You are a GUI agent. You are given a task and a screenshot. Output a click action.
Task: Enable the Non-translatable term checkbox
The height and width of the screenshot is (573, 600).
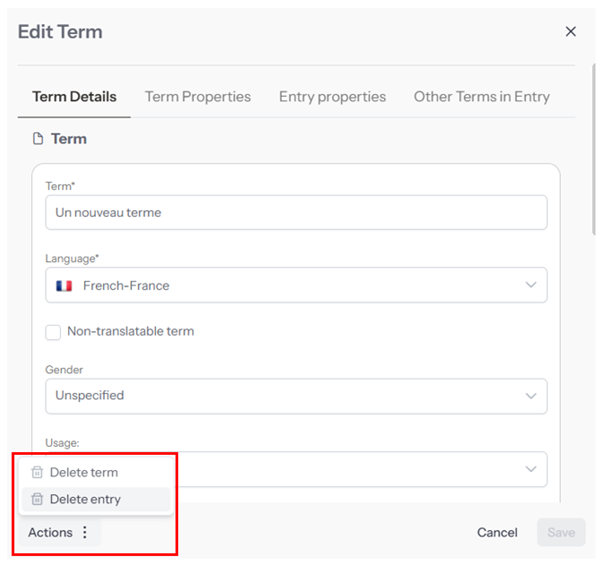pos(54,332)
